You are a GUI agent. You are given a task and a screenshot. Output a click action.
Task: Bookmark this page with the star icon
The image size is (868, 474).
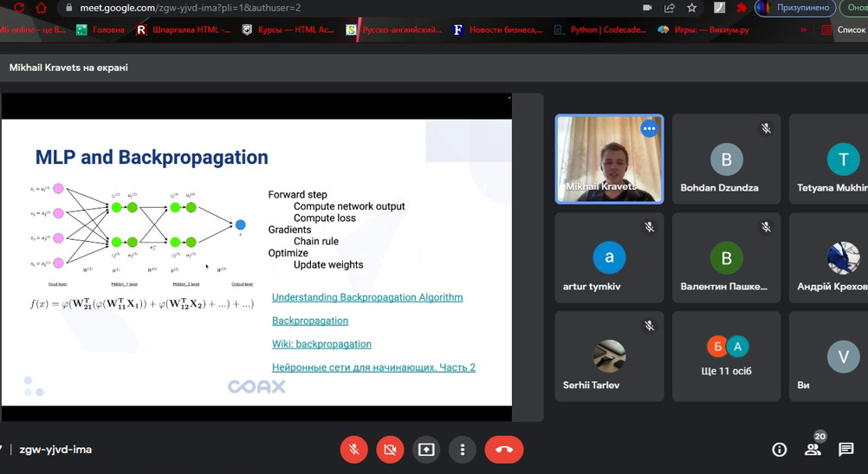(x=692, y=8)
